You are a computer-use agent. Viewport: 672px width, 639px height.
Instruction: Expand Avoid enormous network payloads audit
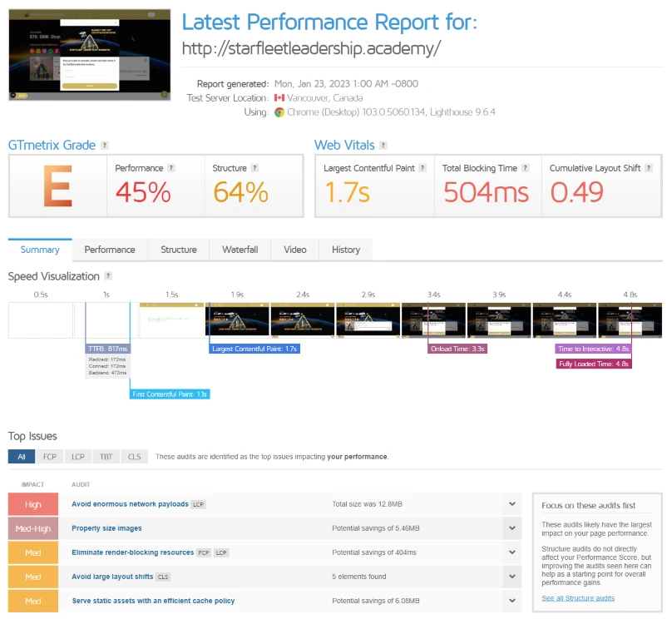(x=512, y=504)
